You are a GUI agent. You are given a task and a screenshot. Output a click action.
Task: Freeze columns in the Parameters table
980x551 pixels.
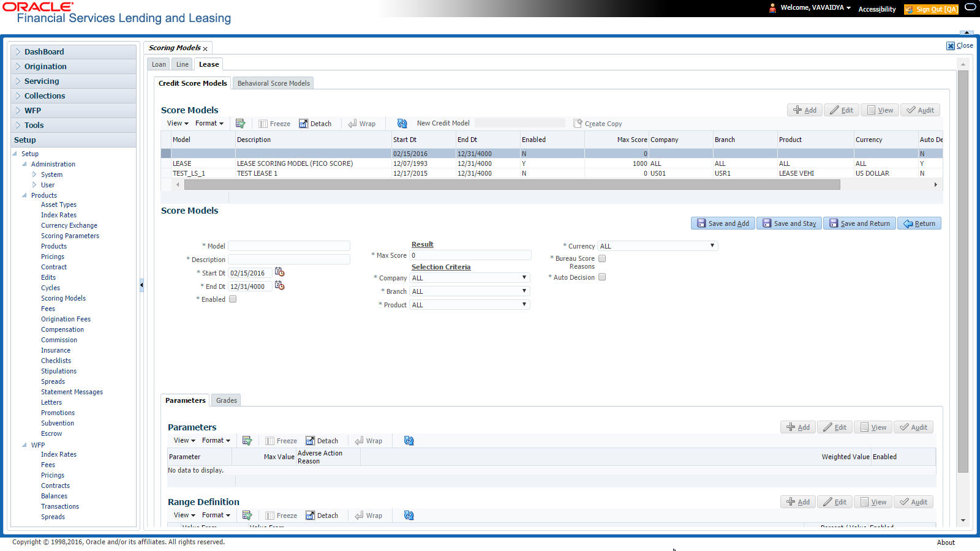[281, 441]
